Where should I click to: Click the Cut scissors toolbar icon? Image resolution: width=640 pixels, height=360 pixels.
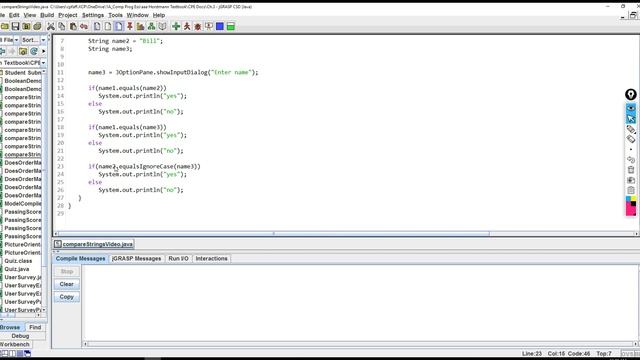pyautogui.click(x=51, y=27)
